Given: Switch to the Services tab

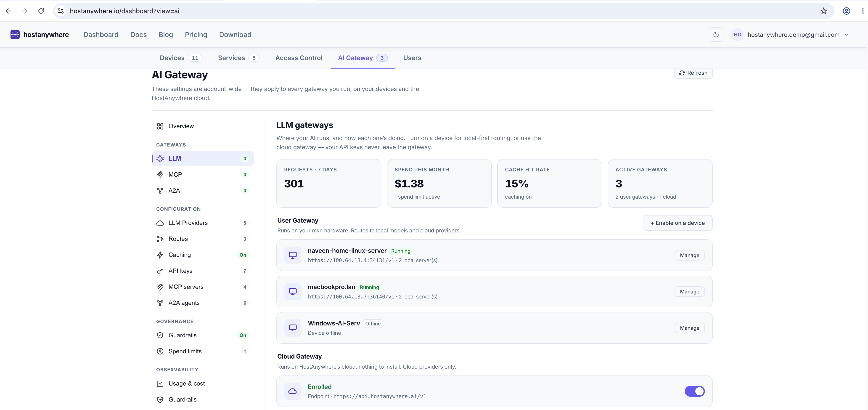Looking at the screenshot, I should point(238,58).
